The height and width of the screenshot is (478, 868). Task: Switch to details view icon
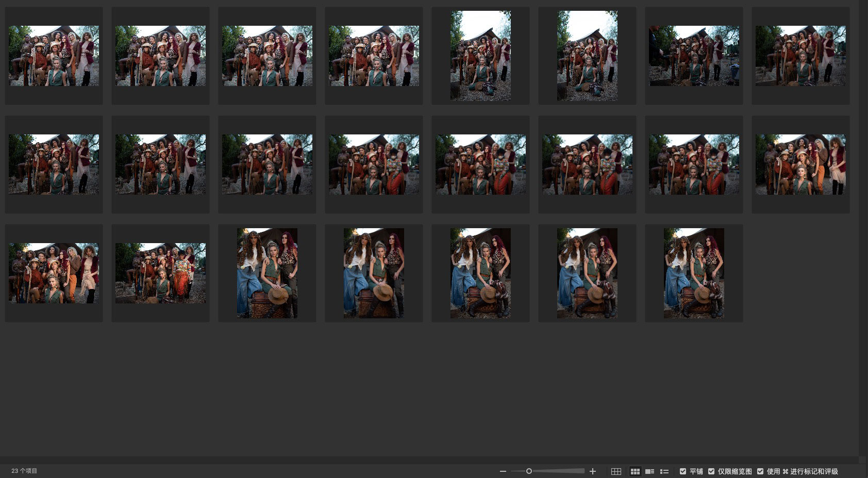[x=649, y=471]
